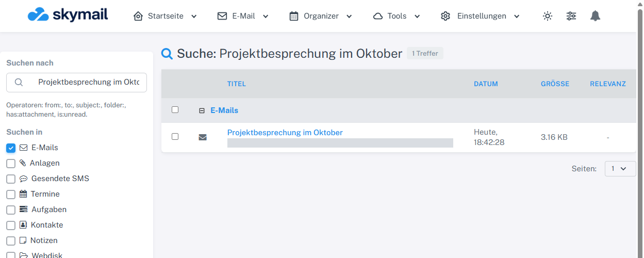Image resolution: width=644 pixels, height=258 pixels.
Task: Open the Tools menu
Action: 397,16
